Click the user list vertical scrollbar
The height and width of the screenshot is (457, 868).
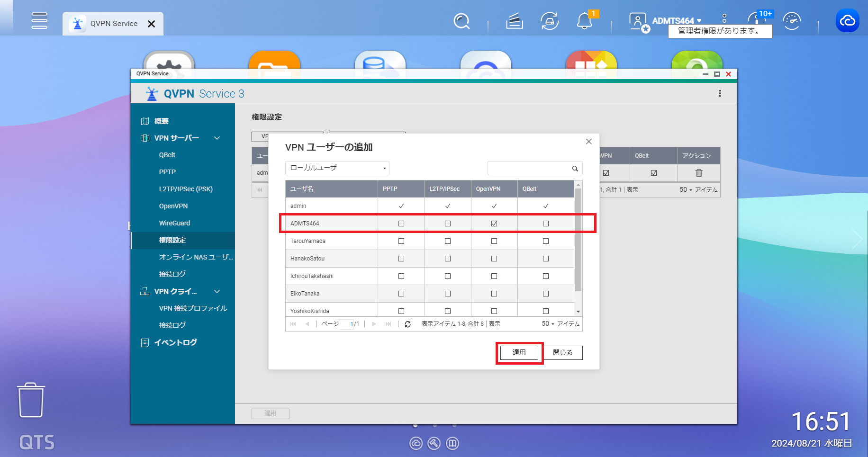pos(578,240)
